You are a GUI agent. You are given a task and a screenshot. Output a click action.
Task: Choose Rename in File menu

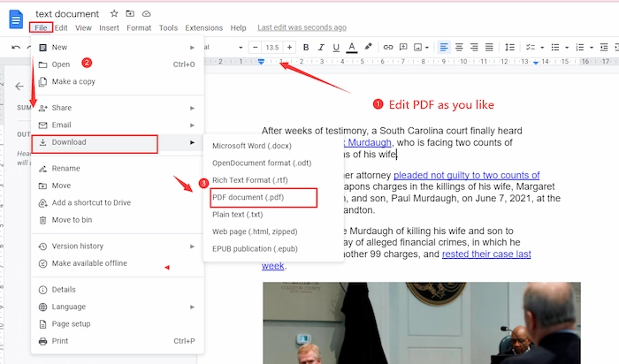118,169
